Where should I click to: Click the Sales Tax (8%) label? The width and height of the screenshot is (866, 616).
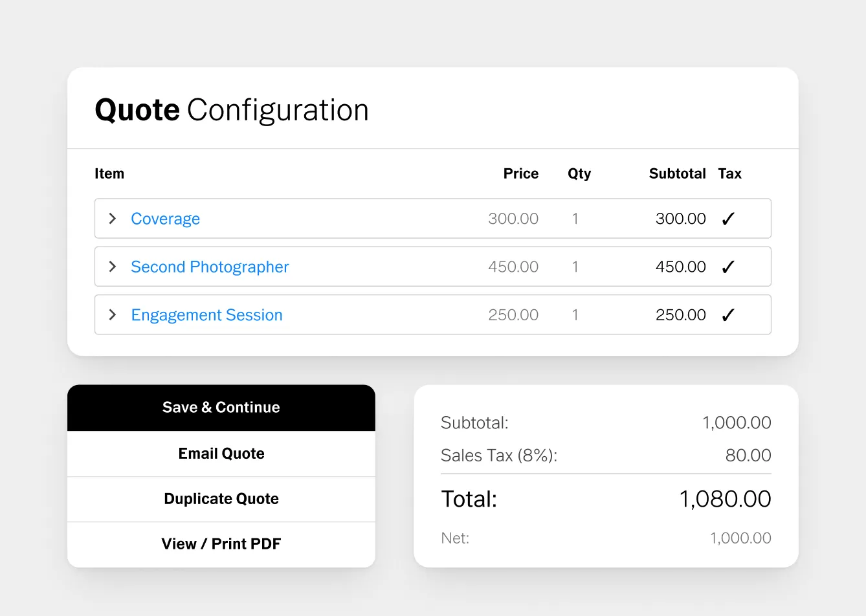[499, 456]
